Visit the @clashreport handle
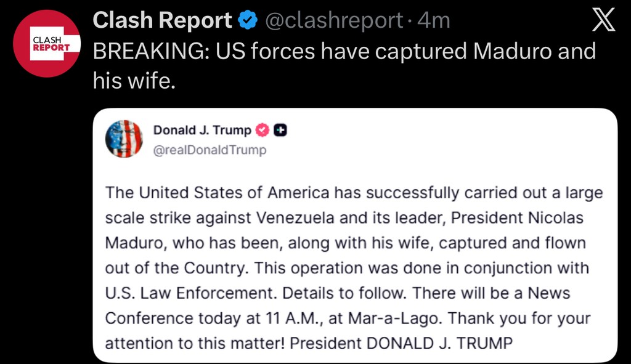 tap(333, 21)
